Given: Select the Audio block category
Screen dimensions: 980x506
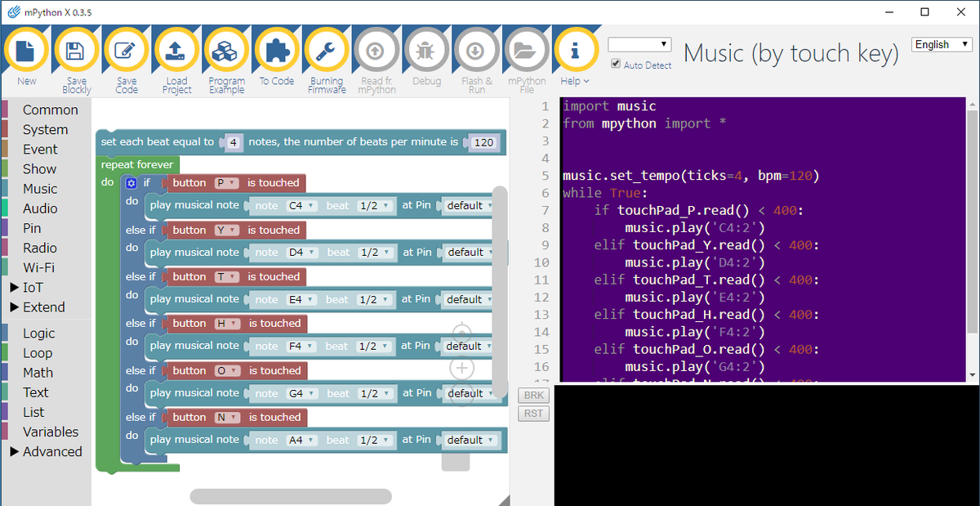Looking at the screenshot, I should (40, 208).
